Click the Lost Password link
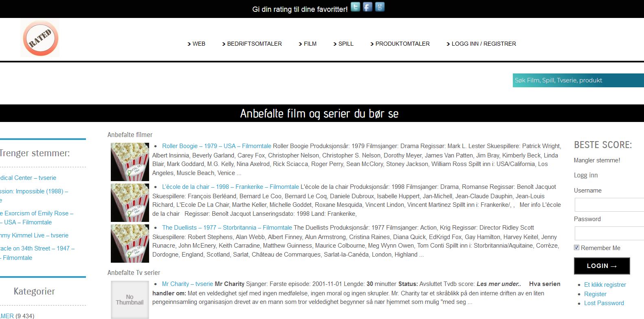 coord(604,303)
